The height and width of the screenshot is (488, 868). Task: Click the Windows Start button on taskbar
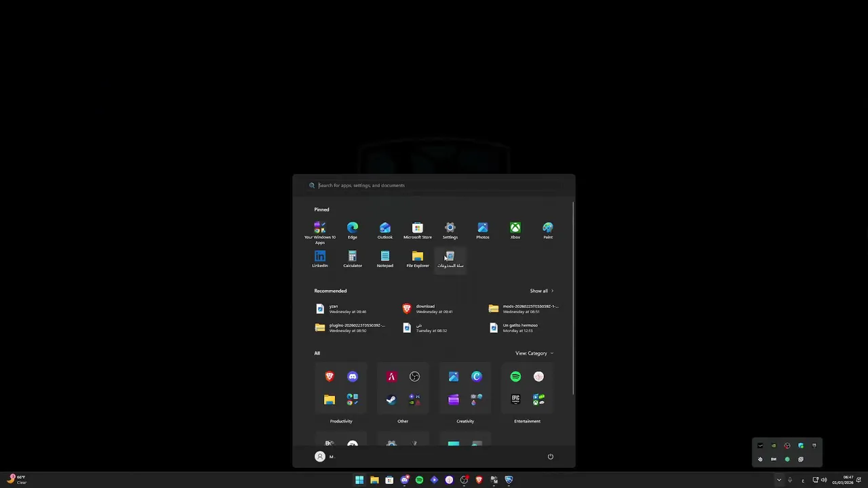coord(359,480)
